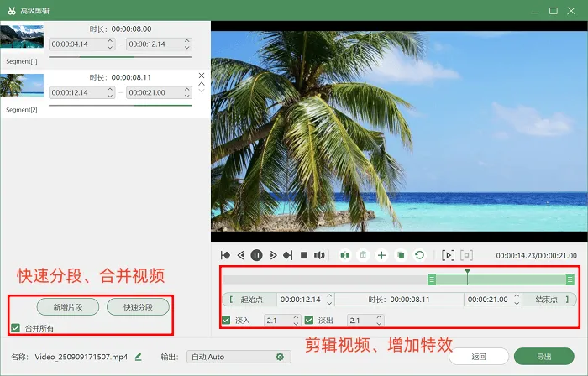The height and width of the screenshot is (376, 588).
Task: Increase Segment[1] start time 00:00:04.14
Action: click(x=110, y=41)
